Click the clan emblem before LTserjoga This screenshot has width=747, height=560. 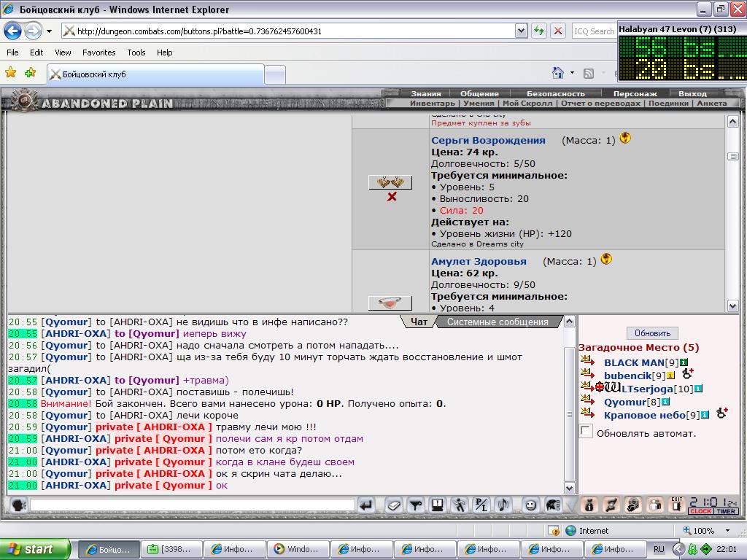tap(613, 387)
